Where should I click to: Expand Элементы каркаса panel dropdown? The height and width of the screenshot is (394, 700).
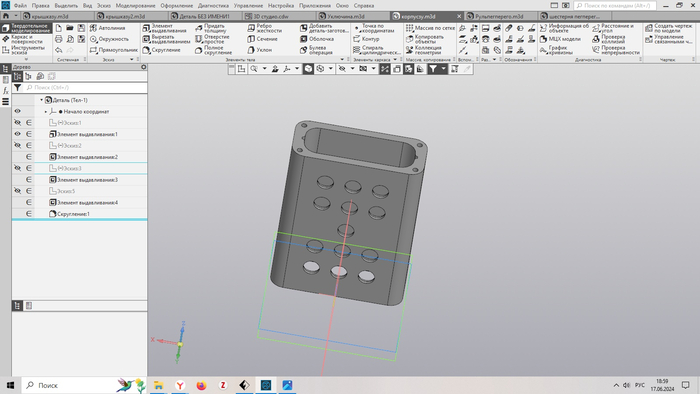(x=395, y=59)
